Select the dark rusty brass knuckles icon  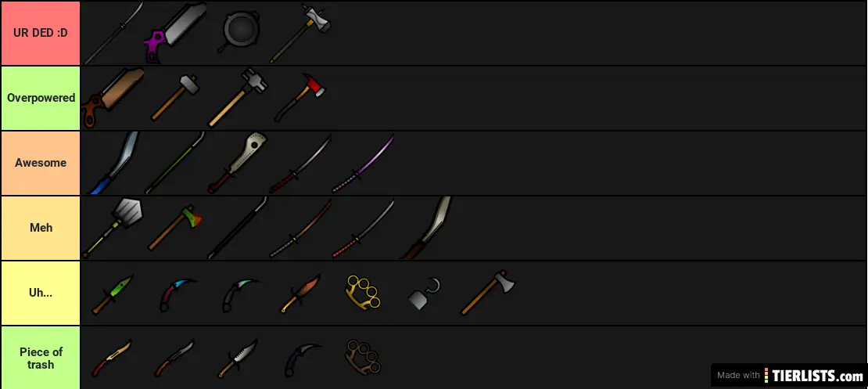(x=363, y=358)
